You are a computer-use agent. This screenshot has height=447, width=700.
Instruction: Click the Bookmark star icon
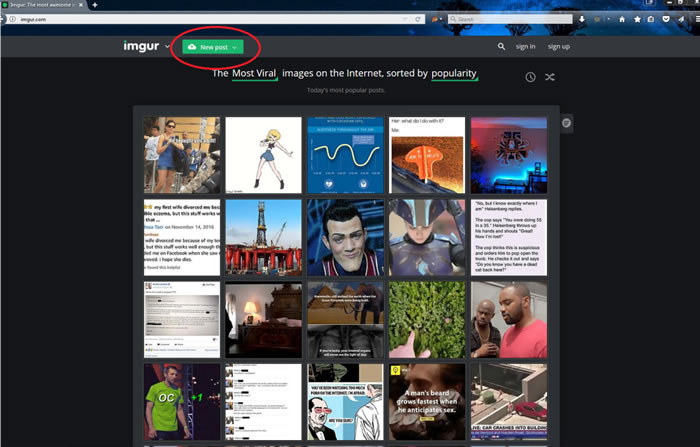(637, 19)
